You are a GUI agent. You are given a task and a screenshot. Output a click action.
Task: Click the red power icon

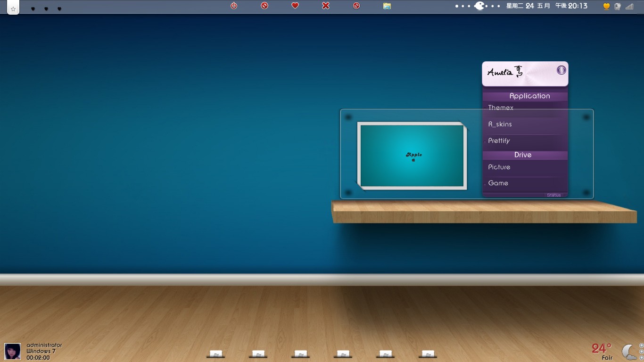click(x=234, y=6)
